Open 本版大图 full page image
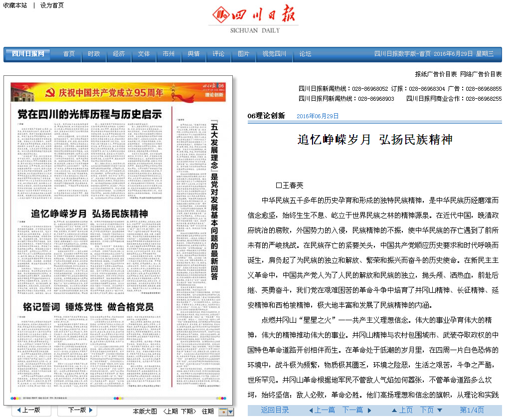 click(145, 412)
